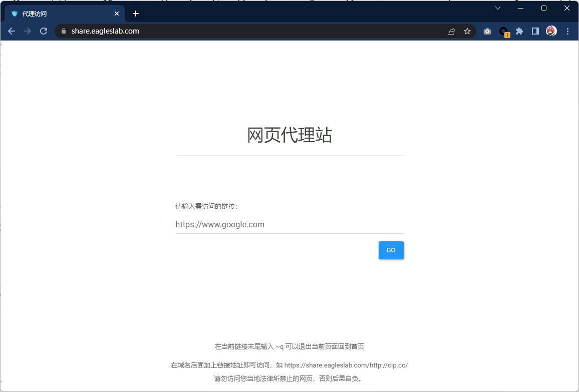The height and width of the screenshot is (392, 579).
Task: Bookmark this page with the star icon
Action: coord(467,31)
